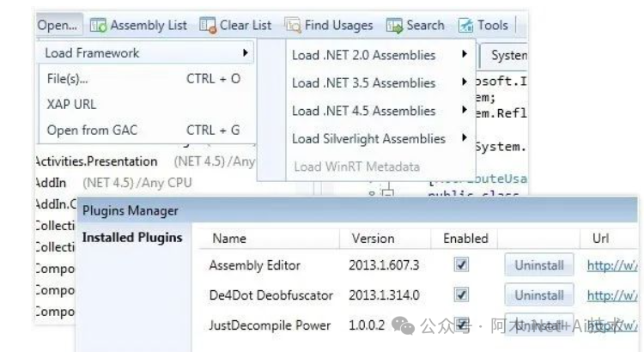This screenshot has width=644, height=352.
Task: Open the Assembly Editor plugin URL link
Action: tap(612, 266)
